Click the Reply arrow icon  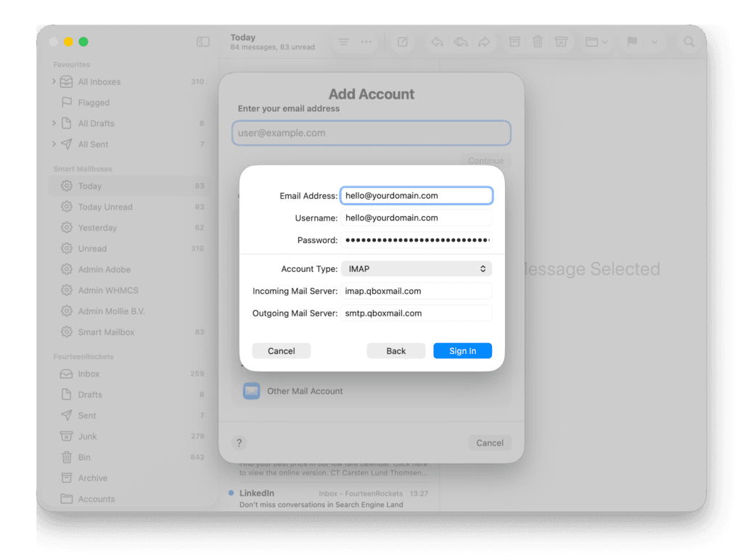[437, 41]
